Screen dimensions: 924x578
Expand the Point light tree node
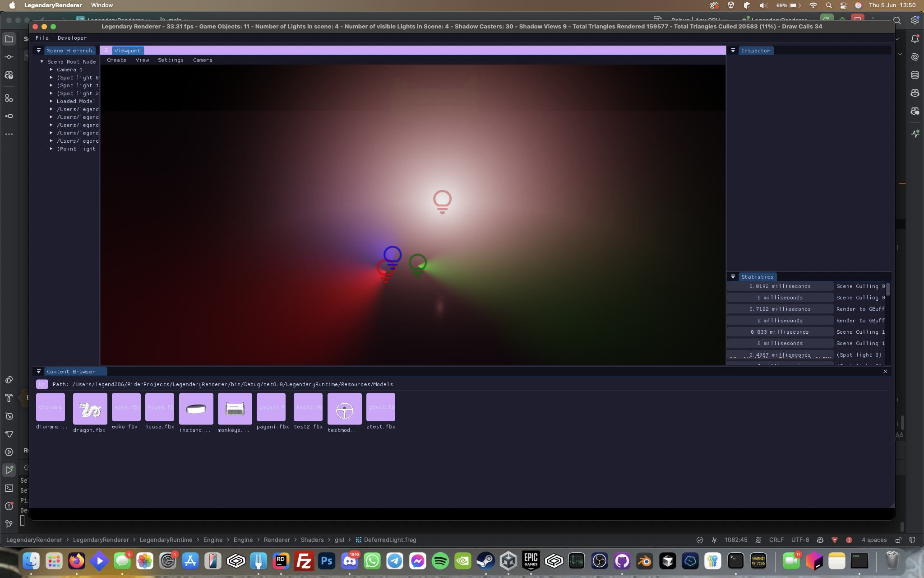pyautogui.click(x=51, y=149)
